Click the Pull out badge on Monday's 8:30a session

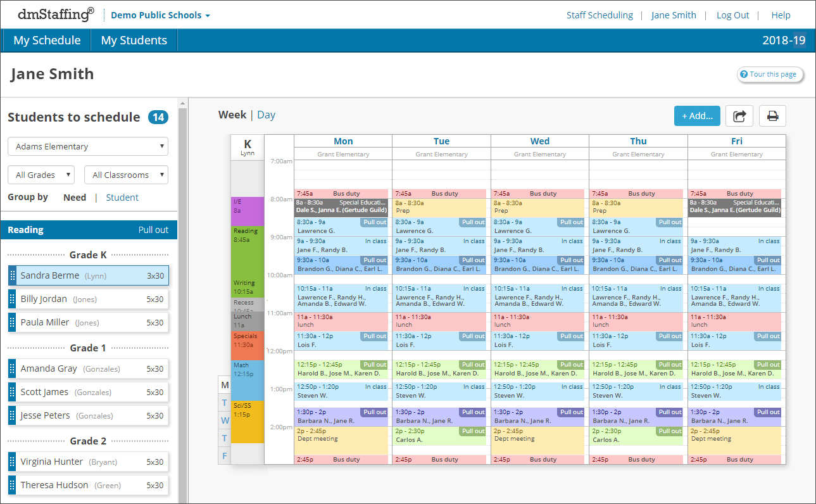coord(374,222)
